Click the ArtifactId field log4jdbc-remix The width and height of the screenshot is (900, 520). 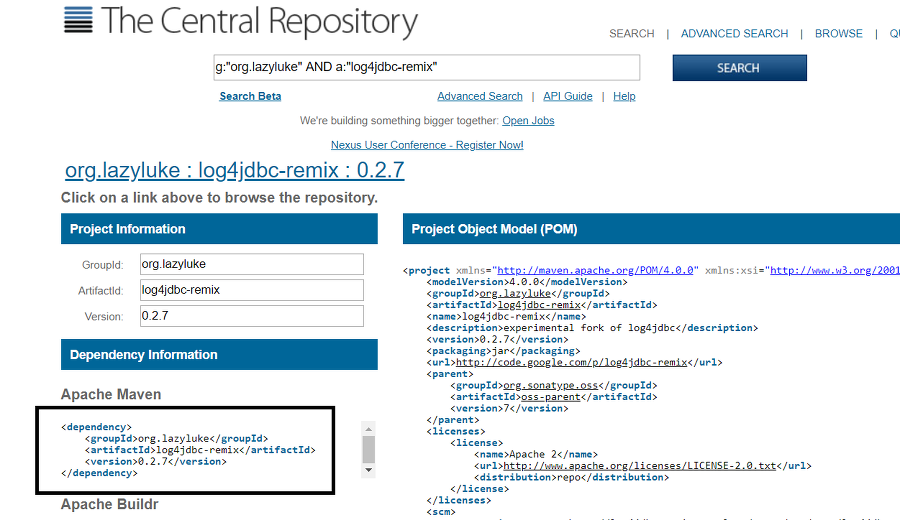click(x=251, y=290)
